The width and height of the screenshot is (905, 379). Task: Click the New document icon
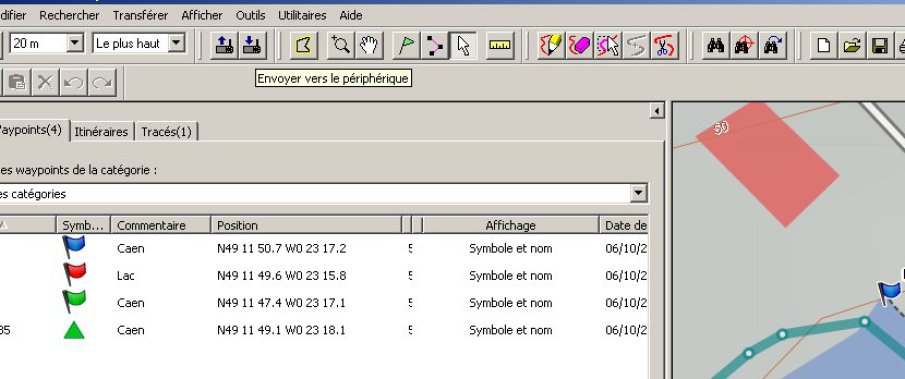pyautogui.click(x=824, y=45)
